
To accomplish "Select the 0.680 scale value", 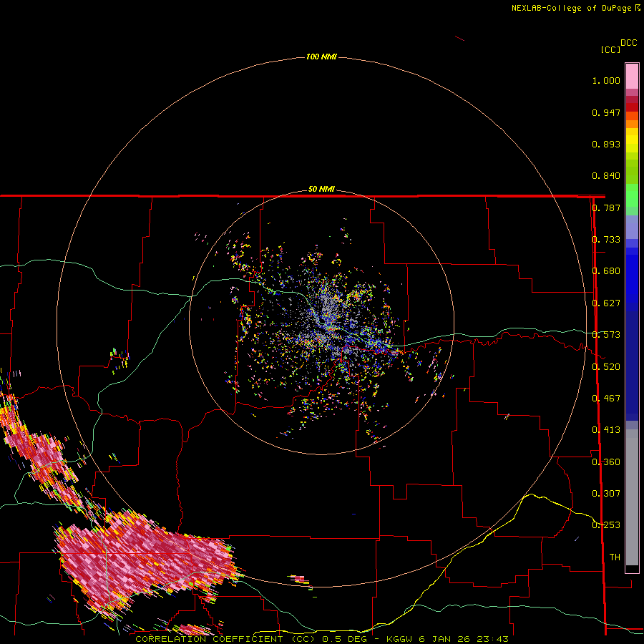I will coord(606,271).
